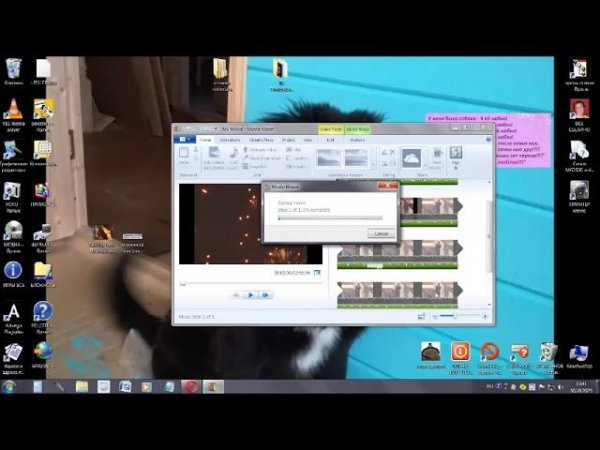Viewport: 600px width, 450px height.
Task: Select the first AutoMovie theme thumbnail
Action: point(329,158)
